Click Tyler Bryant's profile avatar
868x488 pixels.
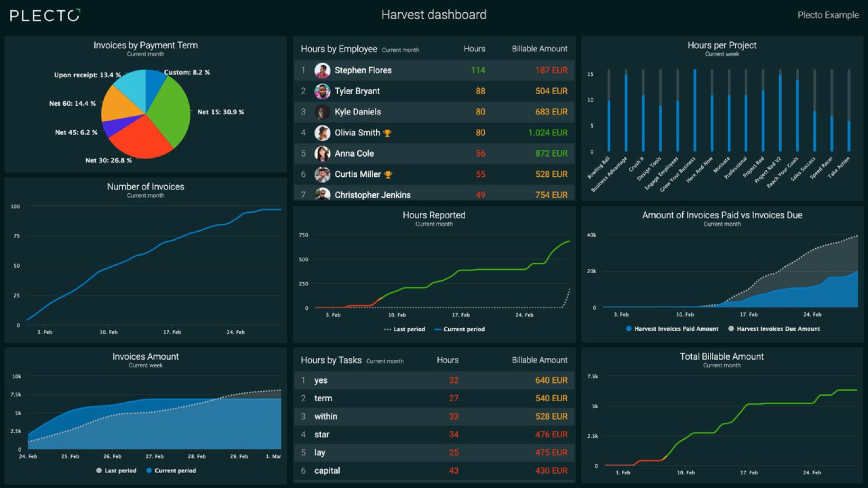[x=322, y=91]
